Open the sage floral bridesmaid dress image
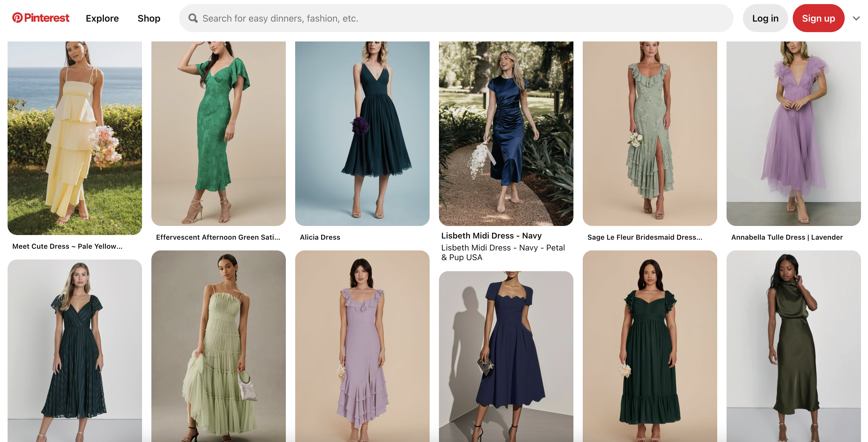 [x=650, y=133]
